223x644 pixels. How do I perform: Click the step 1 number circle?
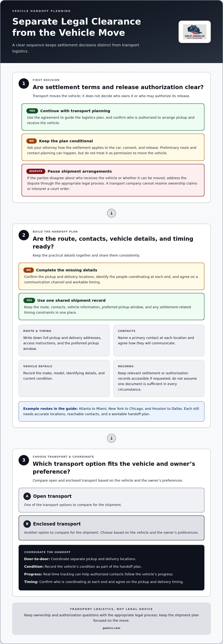click(x=24, y=84)
